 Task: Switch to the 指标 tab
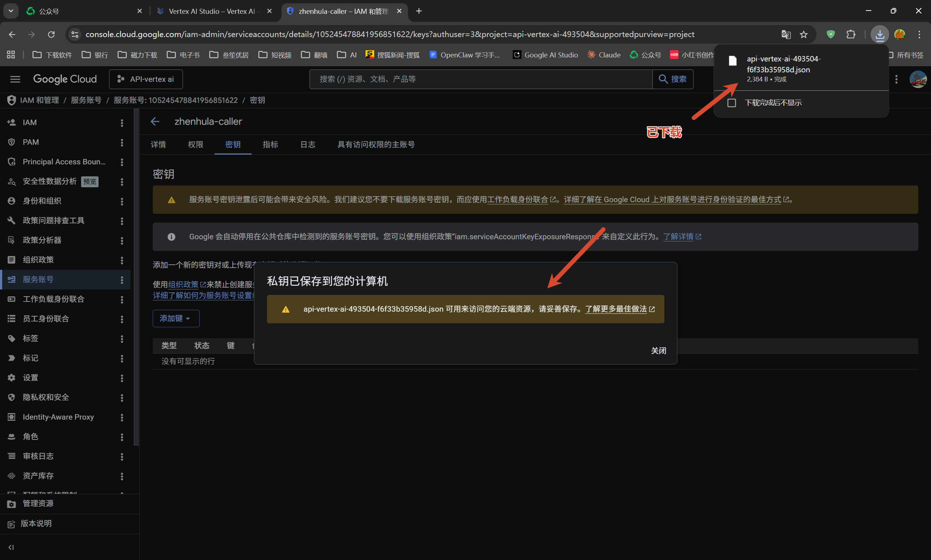(x=270, y=144)
